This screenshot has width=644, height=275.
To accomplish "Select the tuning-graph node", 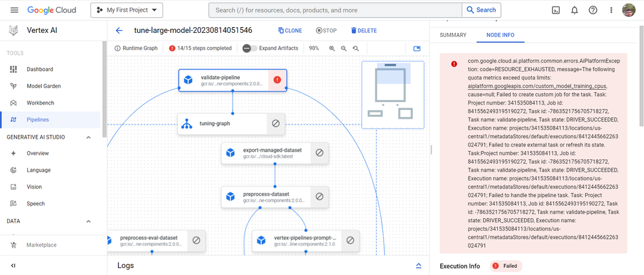I will pos(231,123).
